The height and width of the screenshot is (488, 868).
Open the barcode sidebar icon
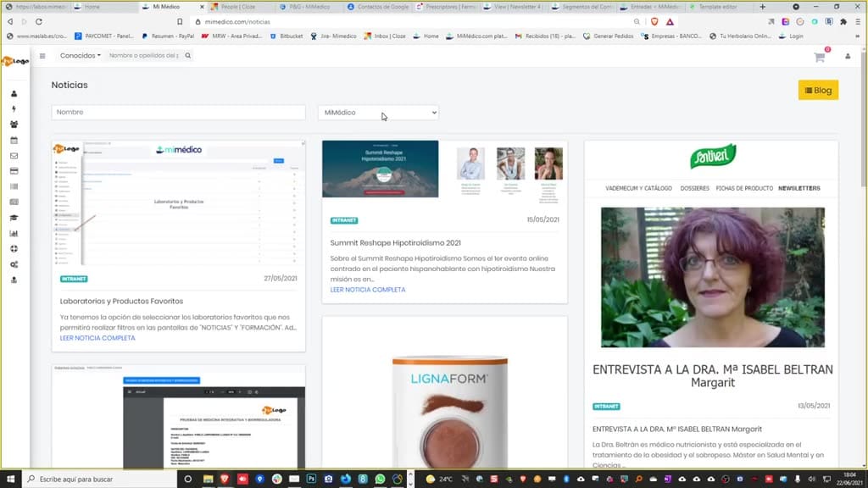(x=14, y=186)
